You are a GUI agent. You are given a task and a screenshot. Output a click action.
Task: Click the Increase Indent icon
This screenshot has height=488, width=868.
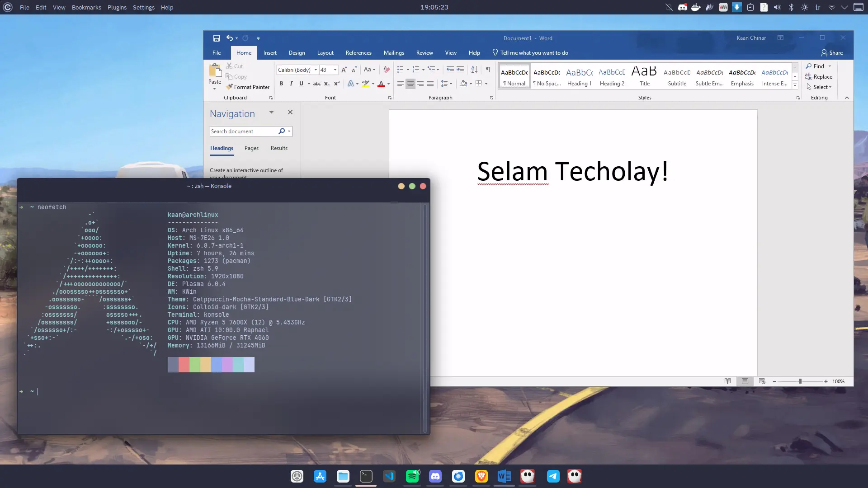pyautogui.click(x=460, y=70)
